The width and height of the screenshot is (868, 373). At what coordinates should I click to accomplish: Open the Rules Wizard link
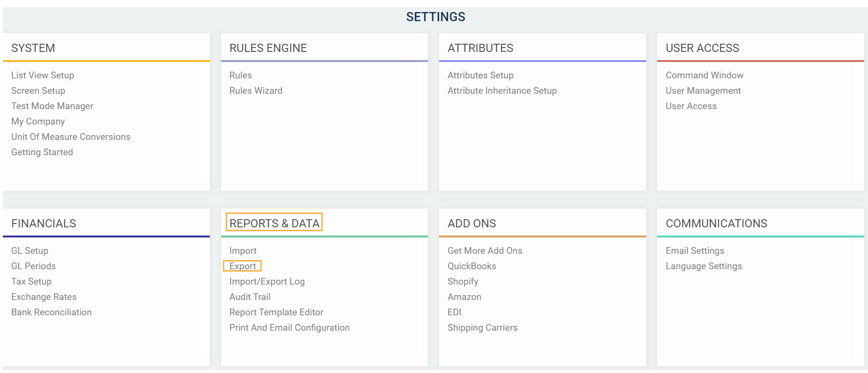point(256,91)
